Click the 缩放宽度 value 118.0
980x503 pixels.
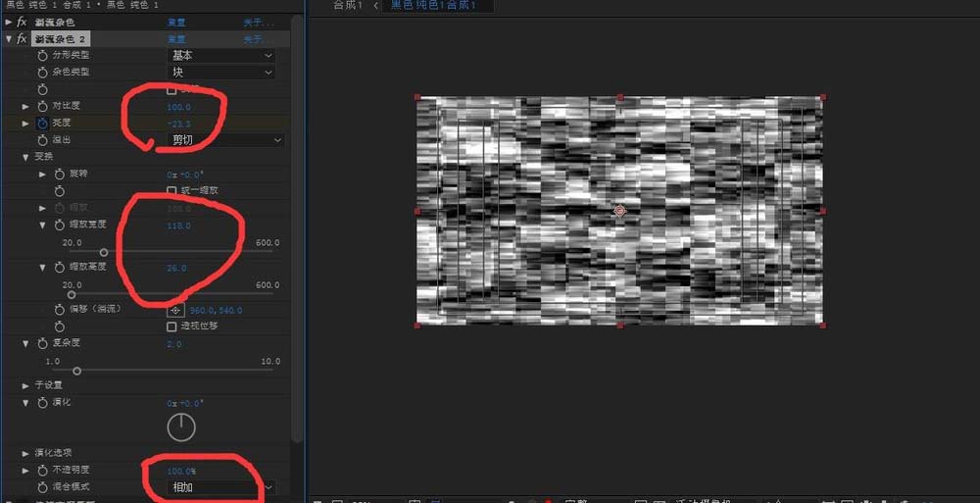pos(178,226)
